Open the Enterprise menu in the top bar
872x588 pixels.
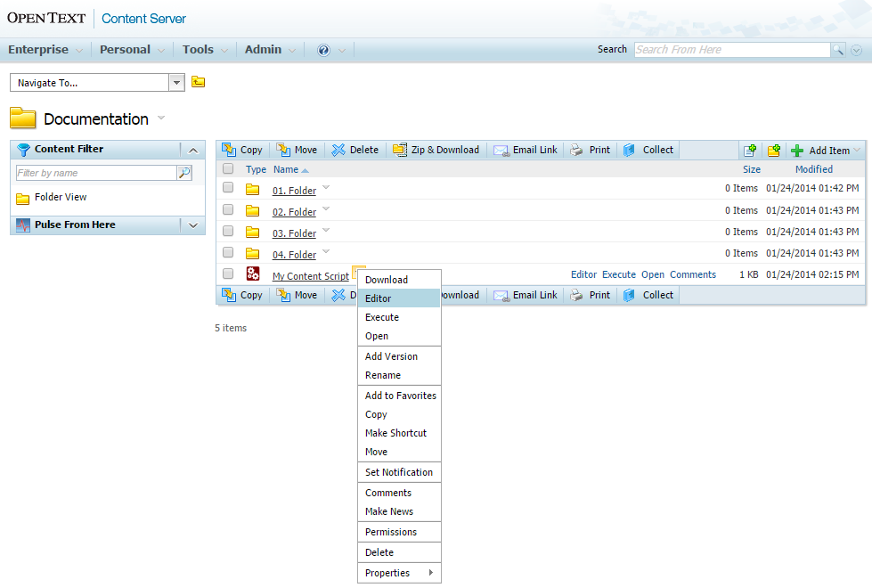pos(38,50)
